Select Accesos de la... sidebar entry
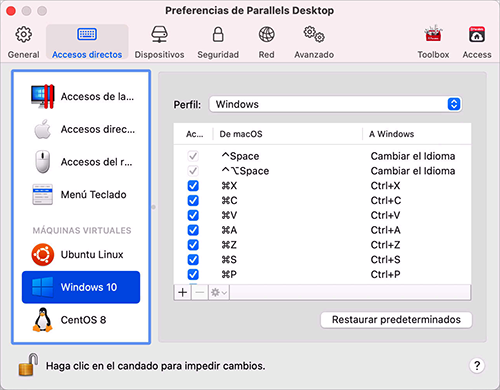500x390 pixels. [x=81, y=97]
